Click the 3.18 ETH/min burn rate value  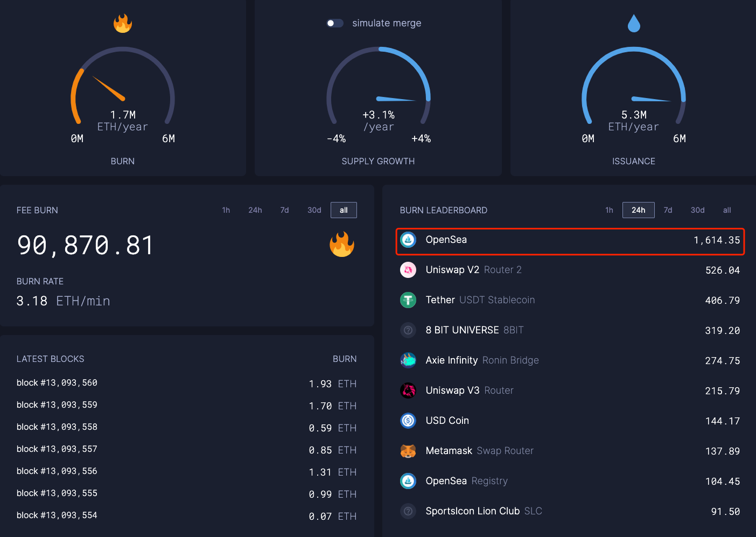click(64, 301)
